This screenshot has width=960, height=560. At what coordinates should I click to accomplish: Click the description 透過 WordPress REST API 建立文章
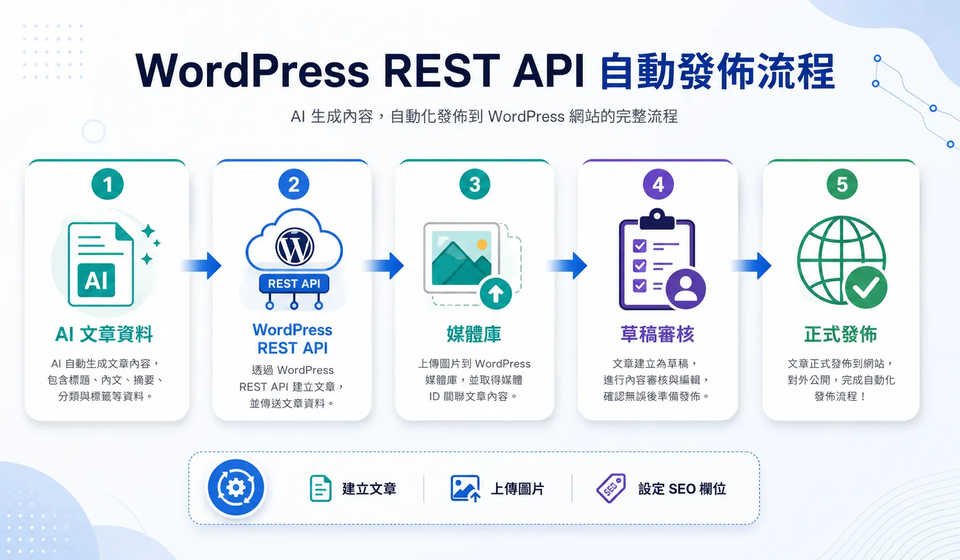pos(293,386)
